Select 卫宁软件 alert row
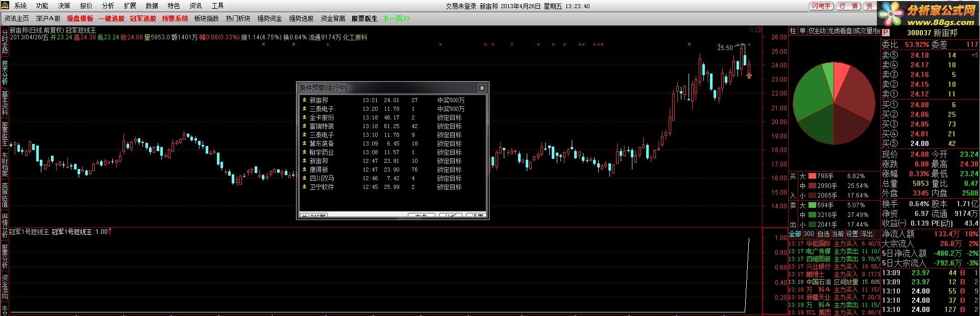980x316 pixels. click(x=392, y=187)
